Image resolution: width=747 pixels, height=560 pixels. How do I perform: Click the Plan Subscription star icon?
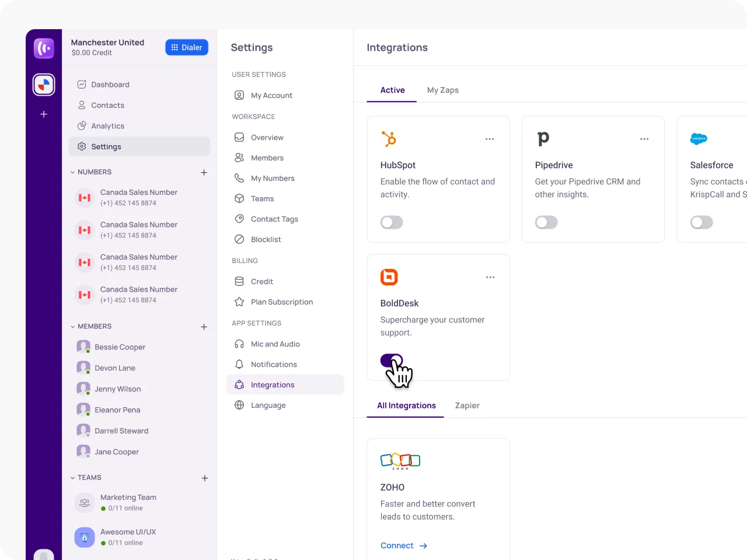(x=239, y=302)
